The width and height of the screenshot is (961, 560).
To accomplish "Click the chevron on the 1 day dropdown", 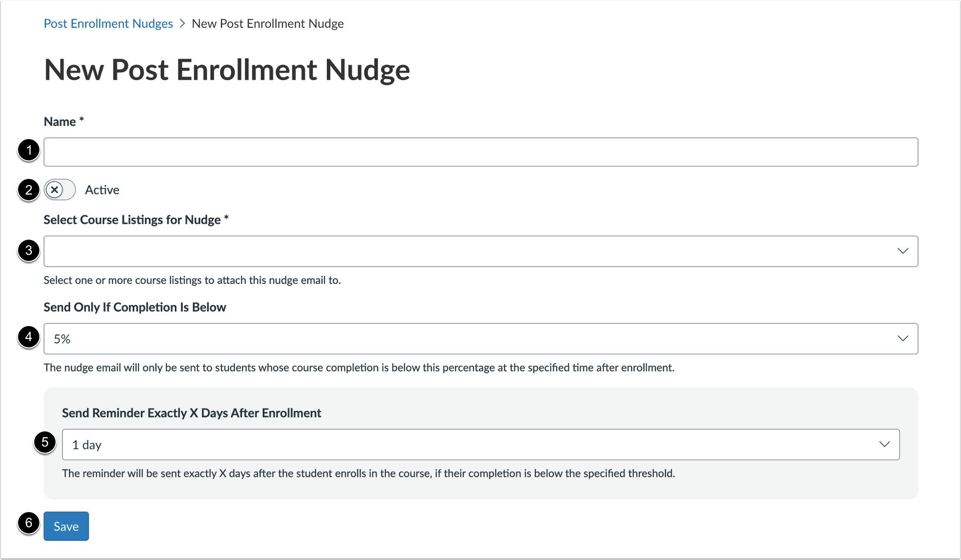I will pyautogui.click(x=884, y=444).
